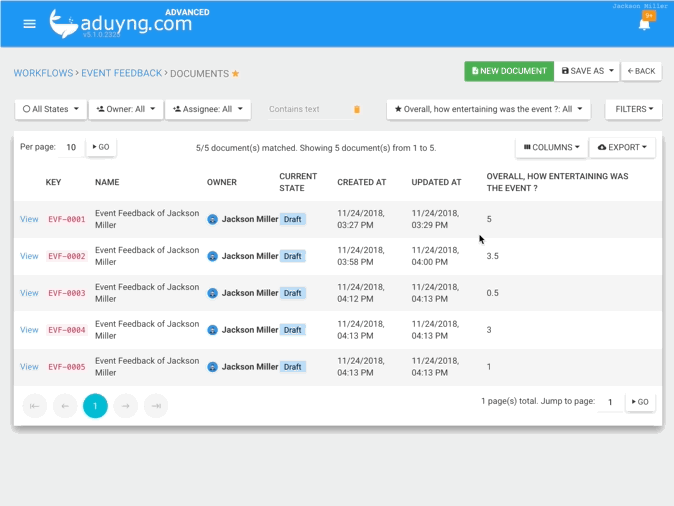The image size is (674, 506).
Task: Go to the last page of results
Action: tap(156, 406)
